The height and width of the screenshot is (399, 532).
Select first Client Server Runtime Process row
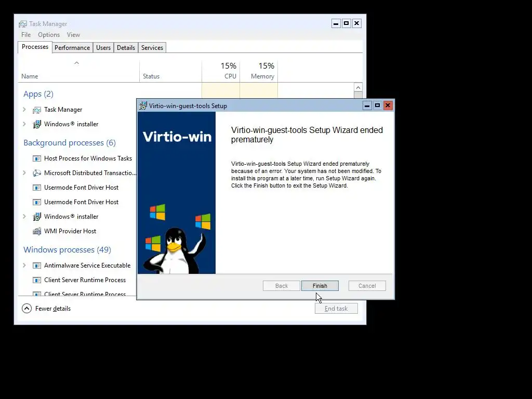pyautogui.click(x=77, y=280)
